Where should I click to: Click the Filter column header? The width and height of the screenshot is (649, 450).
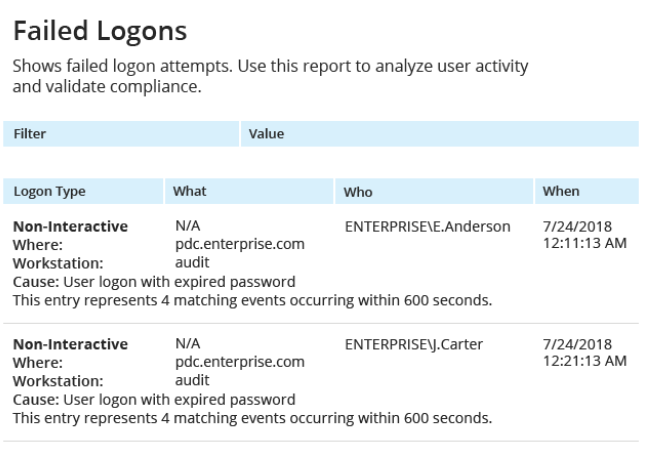tap(30, 133)
